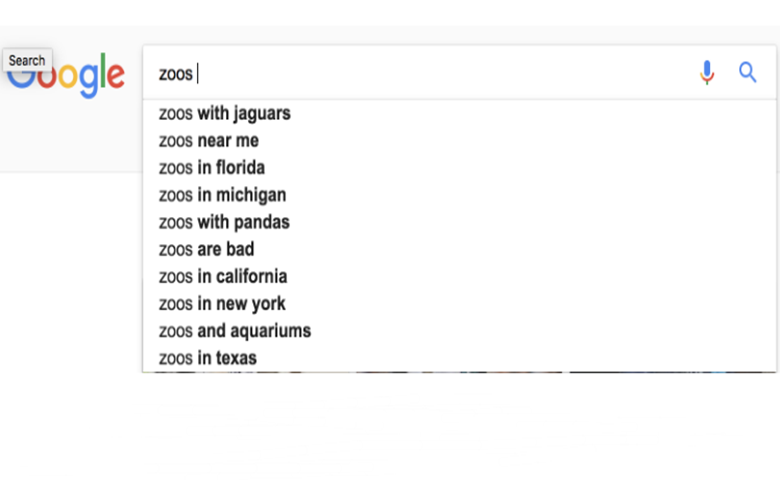Choose suggestion zoos with pandas
Screen dimensions: 780x480
[x=459, y=222]
